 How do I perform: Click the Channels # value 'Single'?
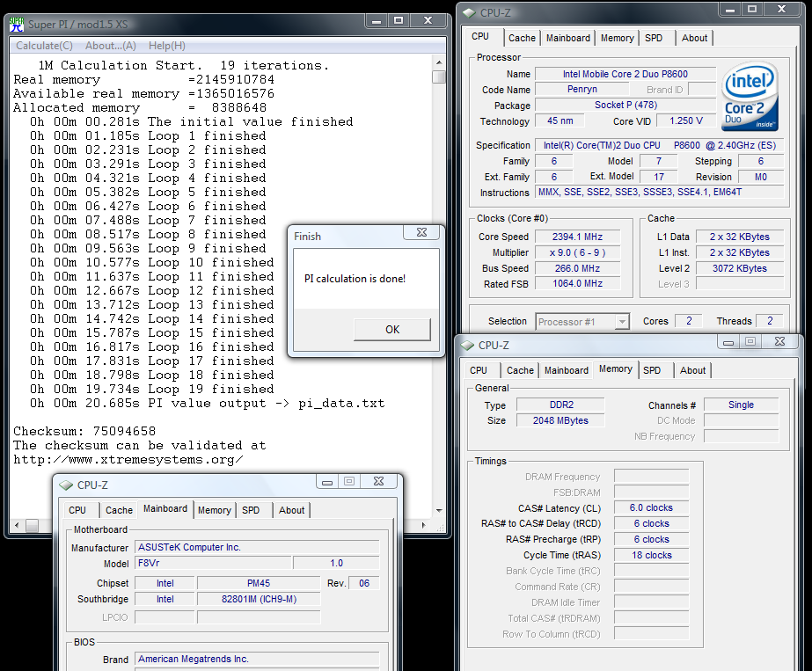pyautogui.click(x=741, y=405)
